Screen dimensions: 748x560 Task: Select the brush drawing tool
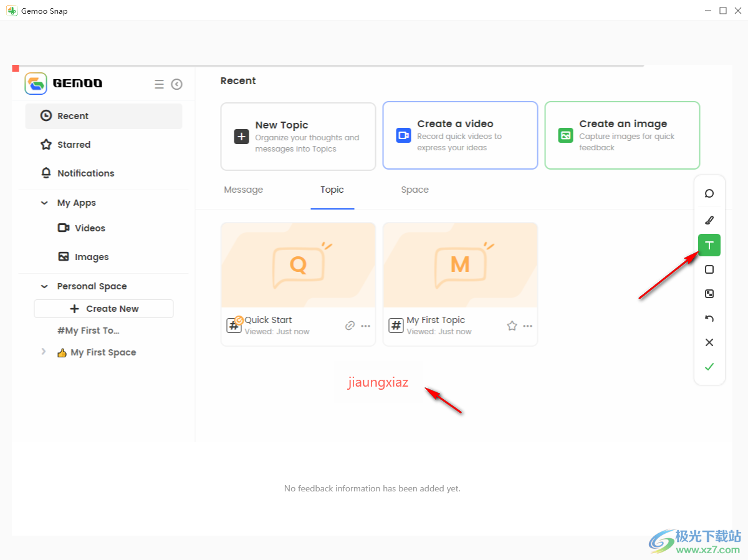(709, 220)
